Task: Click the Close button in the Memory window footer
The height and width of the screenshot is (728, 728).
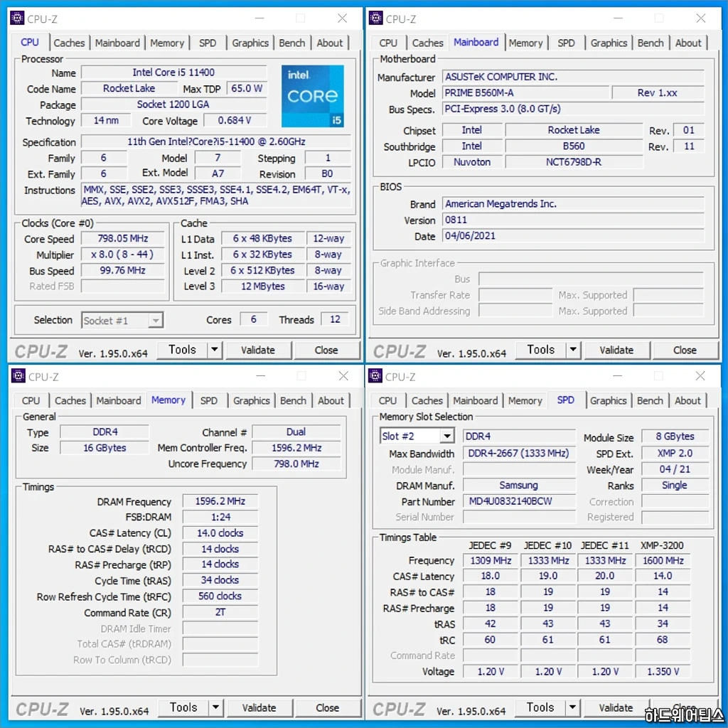Action: (x=327, y=707)
